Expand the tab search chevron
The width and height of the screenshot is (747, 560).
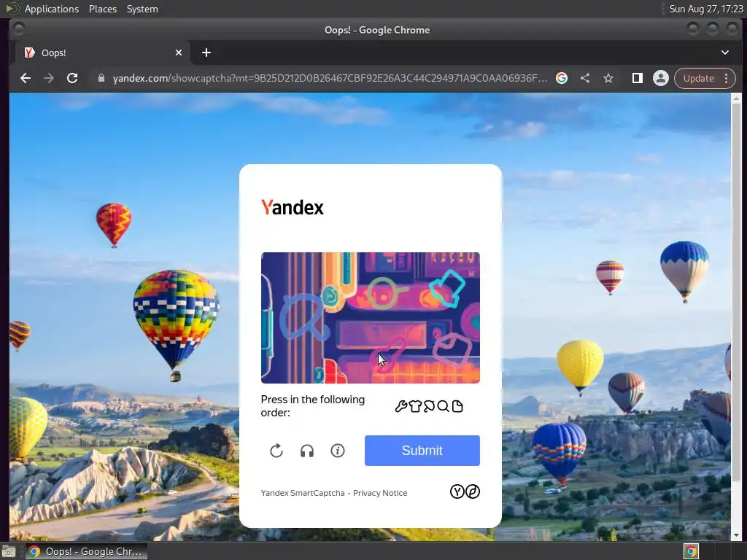[x=724, y=52]
